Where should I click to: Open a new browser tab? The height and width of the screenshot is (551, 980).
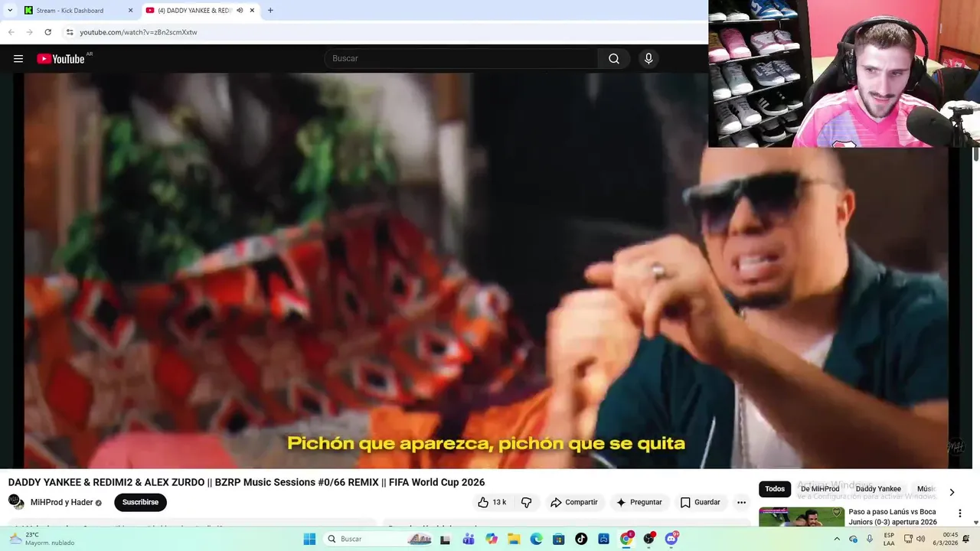(x=270, y=11)
